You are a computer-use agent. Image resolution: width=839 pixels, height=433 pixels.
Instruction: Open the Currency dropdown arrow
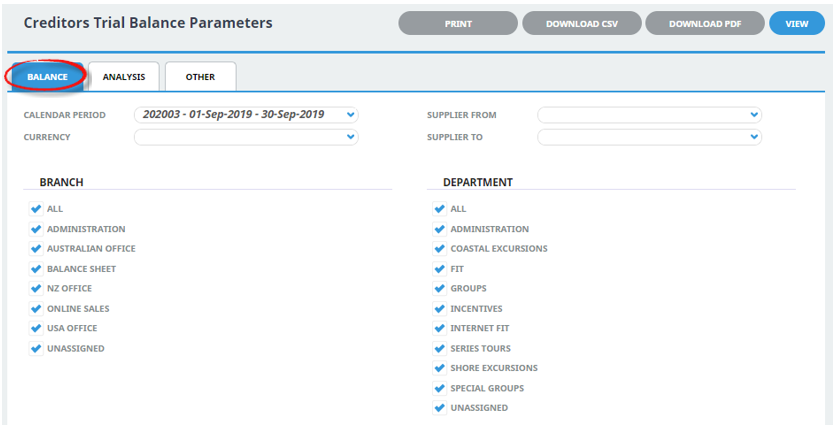point(350,137)
